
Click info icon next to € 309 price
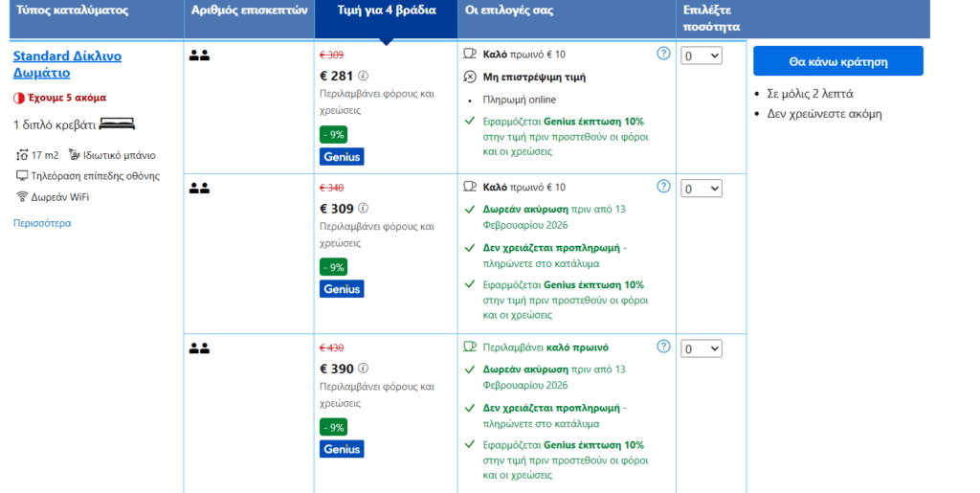[364, 208]
